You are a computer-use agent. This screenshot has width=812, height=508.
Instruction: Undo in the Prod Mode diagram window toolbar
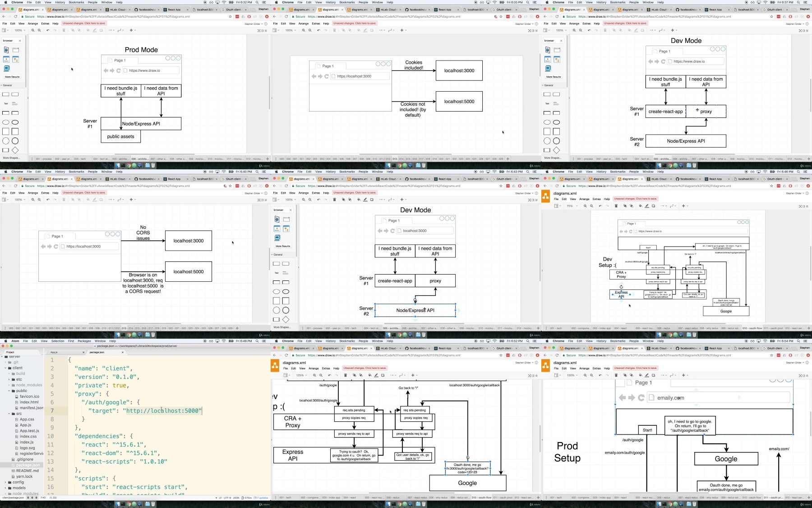[48, 30]
